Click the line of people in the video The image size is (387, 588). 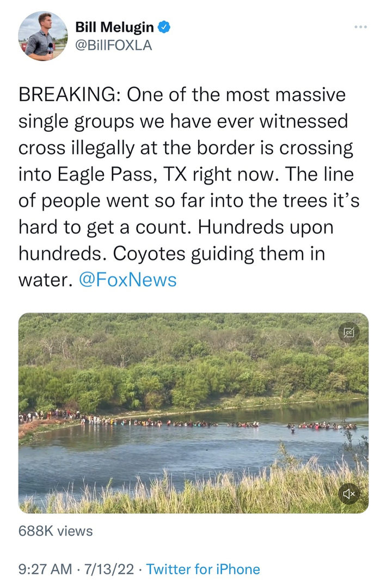[x=163, y=422]
